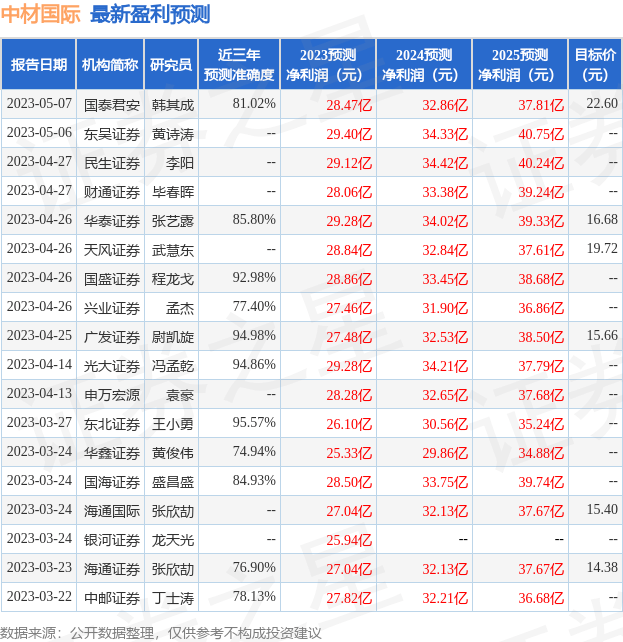This screenshot has height=642, width=623.
Task: Click the 29.40亿 profit value
Action: pos(349,134)
